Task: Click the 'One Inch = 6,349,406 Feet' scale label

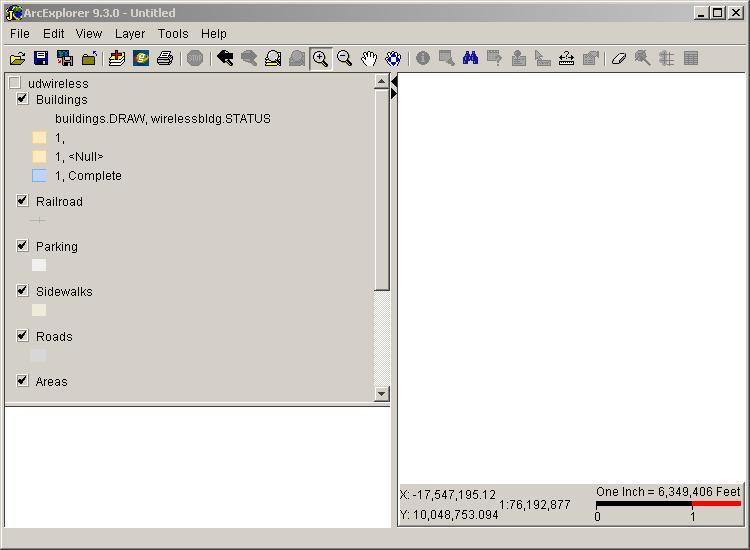Action: (668, 492)
